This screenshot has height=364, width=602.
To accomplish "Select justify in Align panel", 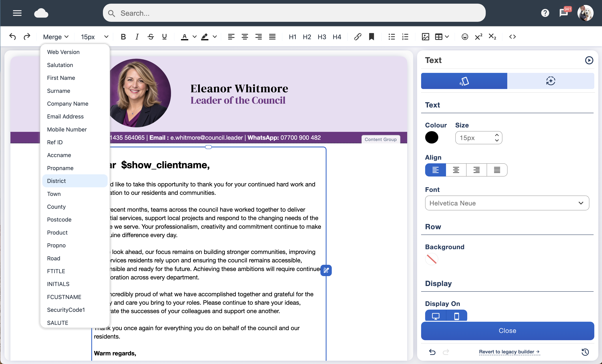I will click(x=497, y=170).
